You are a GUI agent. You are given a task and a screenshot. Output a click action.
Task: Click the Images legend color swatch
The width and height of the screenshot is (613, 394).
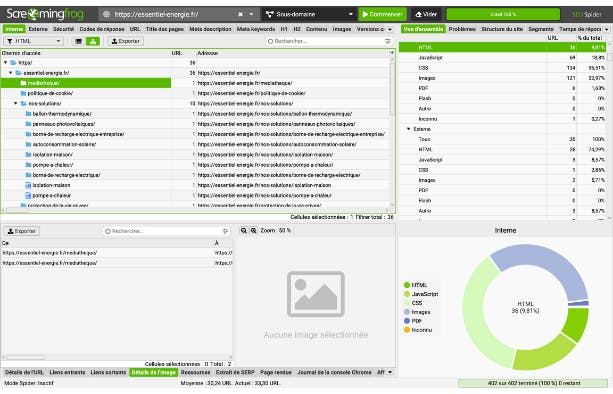[x=407, y=312]
